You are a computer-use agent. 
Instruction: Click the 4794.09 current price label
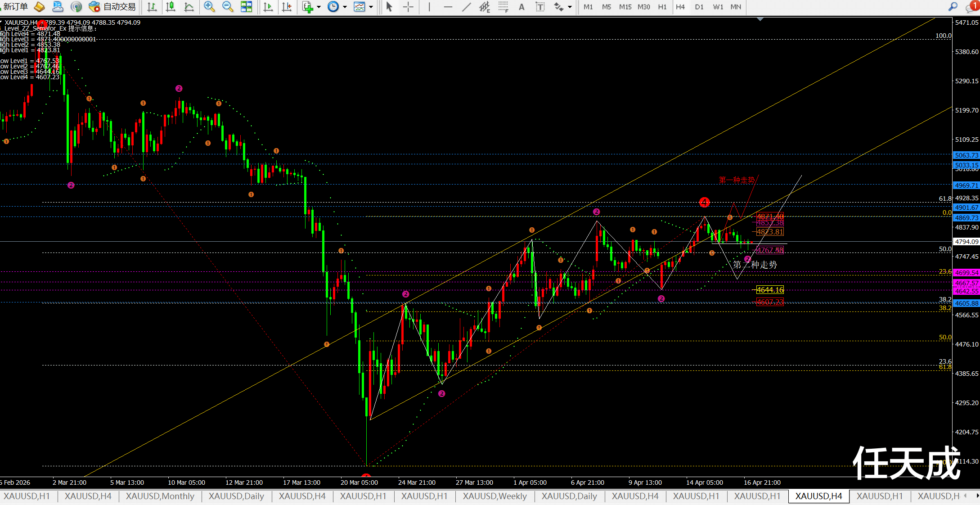pyautogui.click(x=967, y=242)
